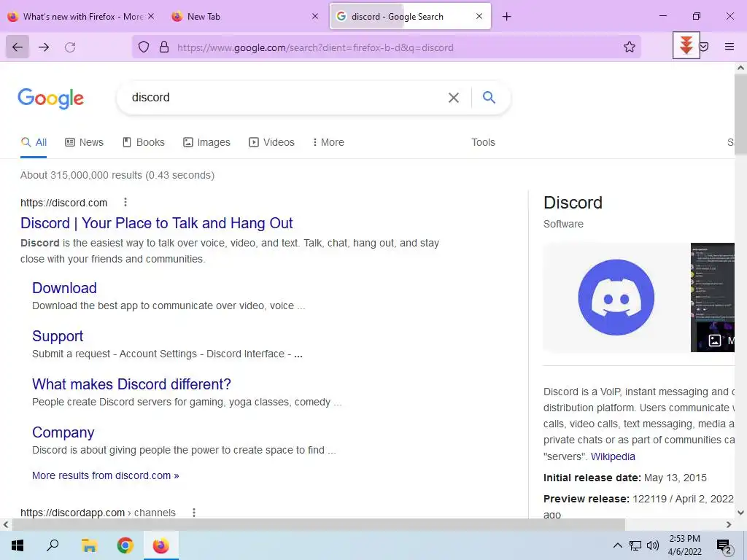Open Windows taskbar search
This screenshot has width=747, height=560.
click(53, 545)
